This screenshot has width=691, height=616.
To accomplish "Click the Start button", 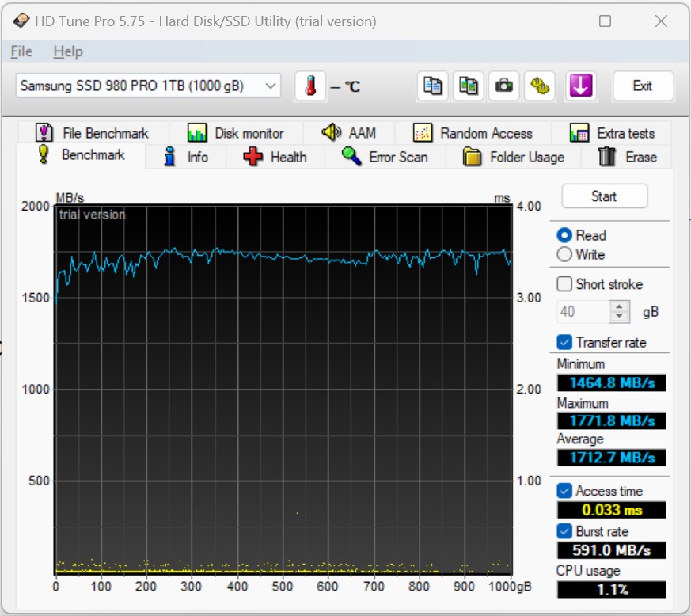I will [x=604, y=196].
